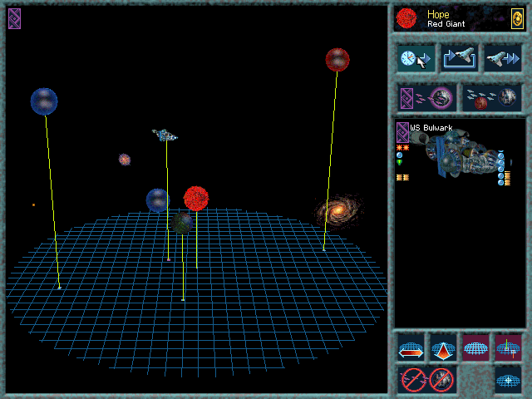Click the center view crosshair button
Image resolution: width=532 pixels, height=399 pixels.
tap(508, 380)
